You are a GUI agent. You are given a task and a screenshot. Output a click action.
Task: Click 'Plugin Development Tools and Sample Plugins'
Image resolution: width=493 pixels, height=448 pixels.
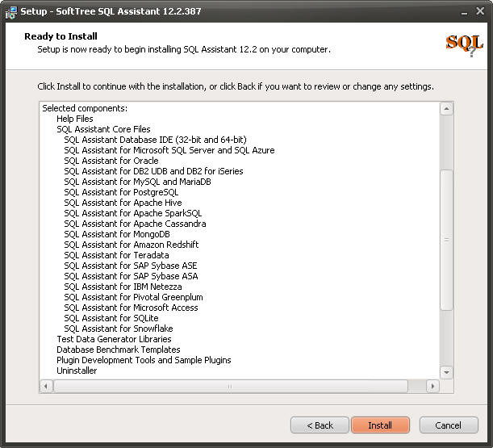(144, 360)
